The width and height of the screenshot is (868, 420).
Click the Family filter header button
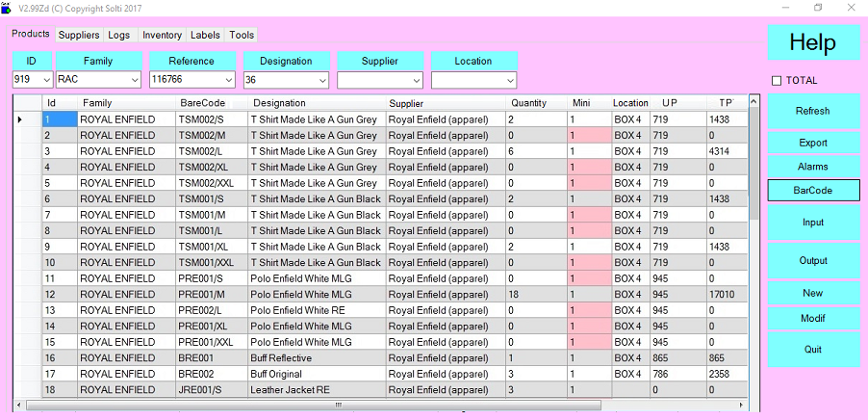[98, 61]
